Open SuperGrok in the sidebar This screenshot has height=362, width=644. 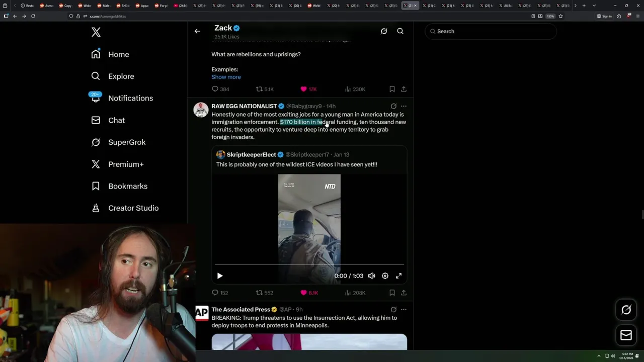(x=119, y=142)
